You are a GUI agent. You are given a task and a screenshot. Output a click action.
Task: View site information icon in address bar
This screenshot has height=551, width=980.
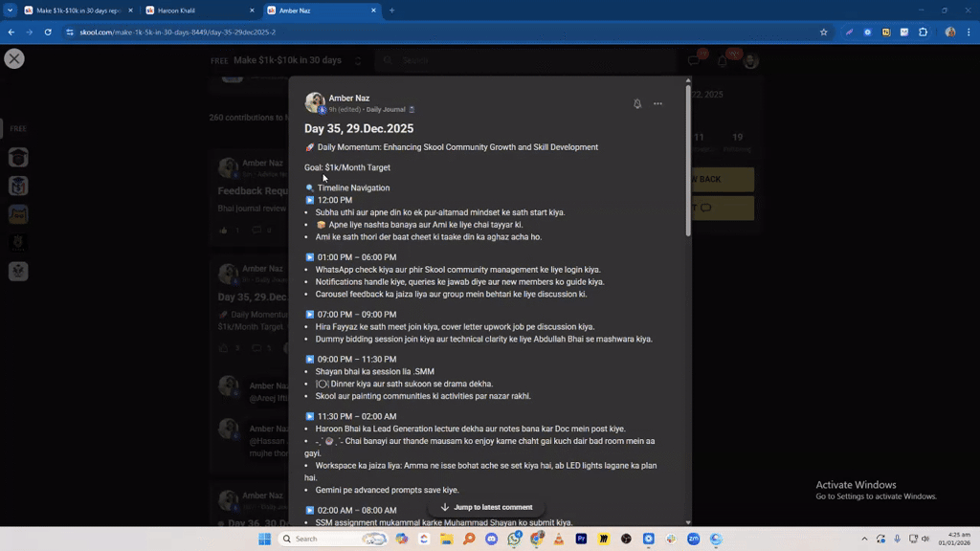[x=69, y=32]
